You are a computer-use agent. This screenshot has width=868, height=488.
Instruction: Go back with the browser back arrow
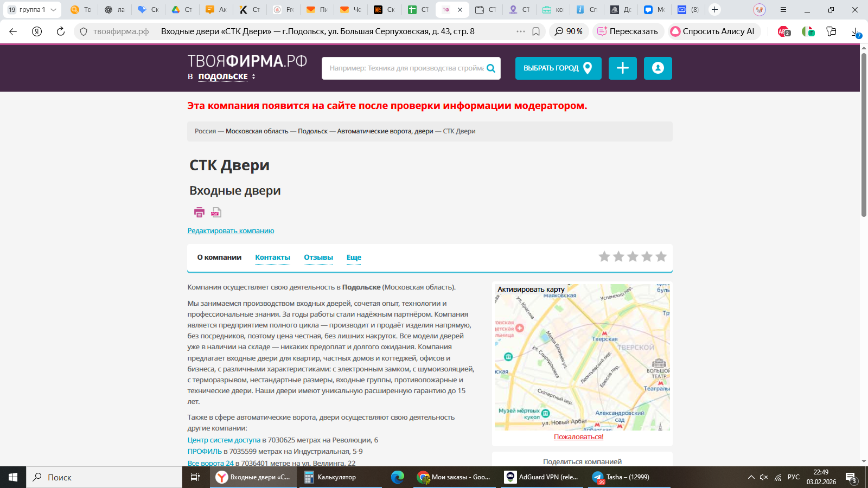point(13,31)
